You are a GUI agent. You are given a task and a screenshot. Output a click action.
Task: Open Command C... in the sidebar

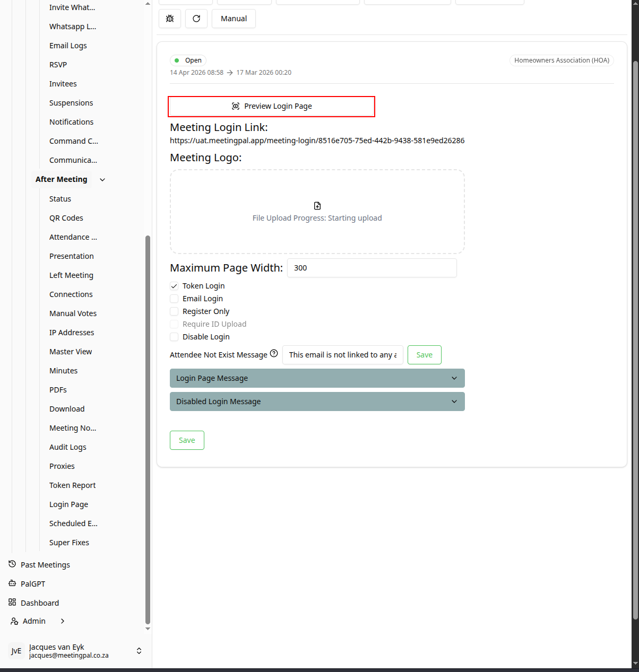[74, 141]
